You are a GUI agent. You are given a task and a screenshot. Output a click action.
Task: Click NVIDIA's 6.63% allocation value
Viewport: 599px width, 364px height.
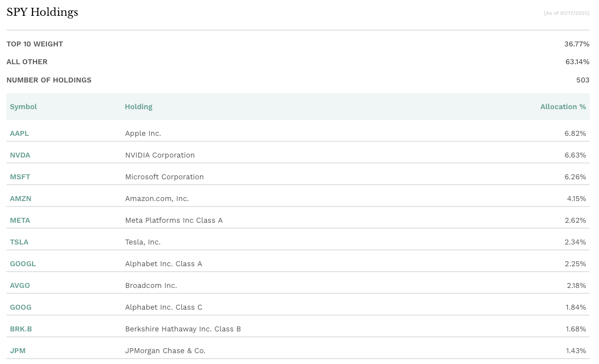(x=575, y=155)
